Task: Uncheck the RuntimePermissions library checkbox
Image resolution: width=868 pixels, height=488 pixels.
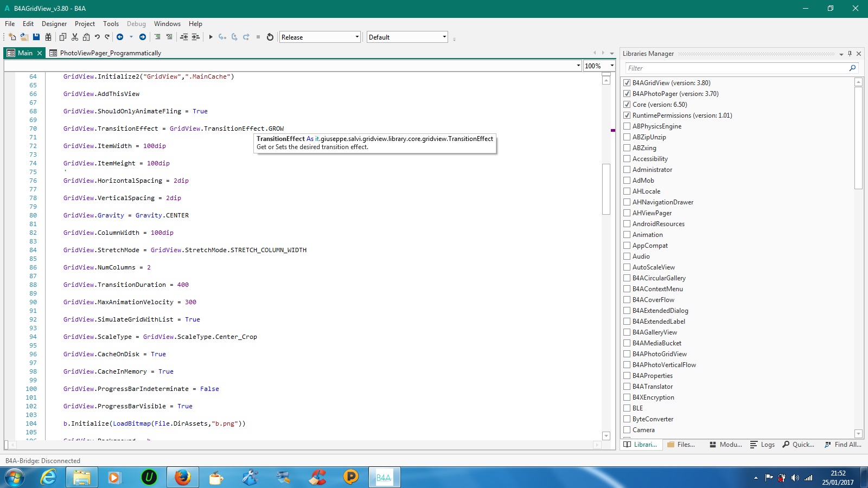Action: (x=627, y=115)
